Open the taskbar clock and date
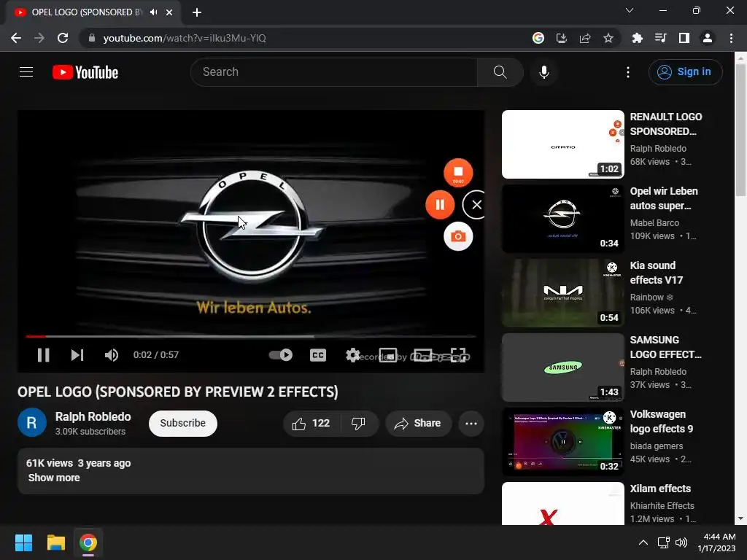This screenshot has width=747, height=560. [716, 542]
